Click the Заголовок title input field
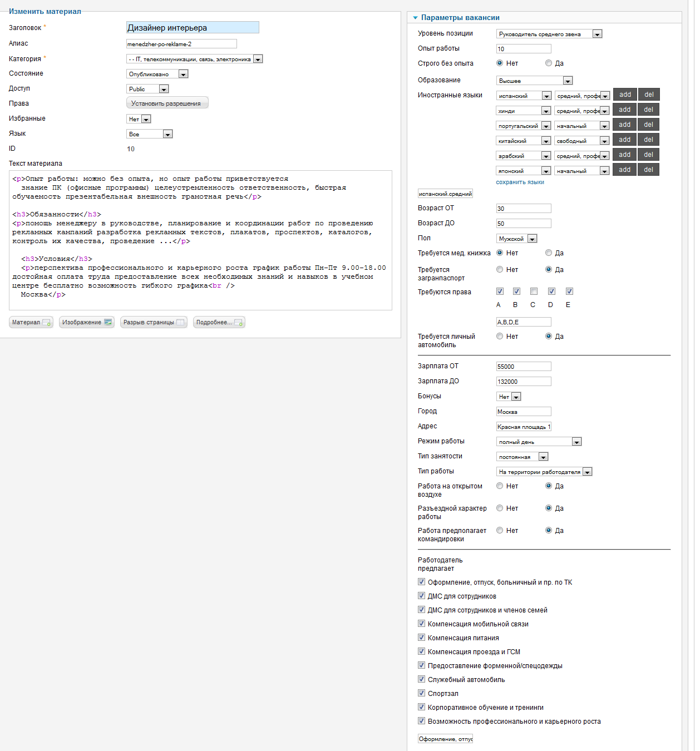 (193, 27)
